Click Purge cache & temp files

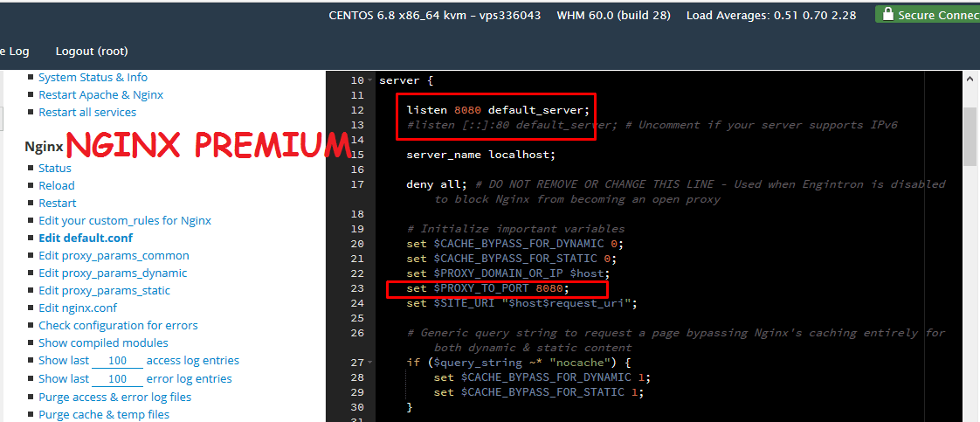click(x=104, y=414)
